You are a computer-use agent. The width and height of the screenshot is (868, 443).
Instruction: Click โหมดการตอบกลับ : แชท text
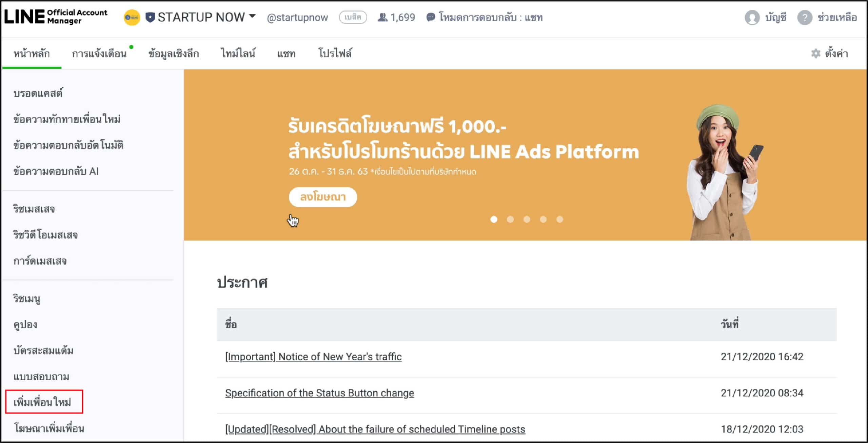(491, 17)
